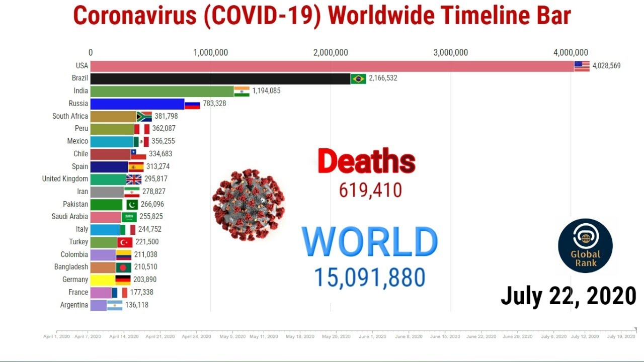Click the Pakistan value 266,096
The width and height of the screenshot is (644, 362).
(152, 204)
